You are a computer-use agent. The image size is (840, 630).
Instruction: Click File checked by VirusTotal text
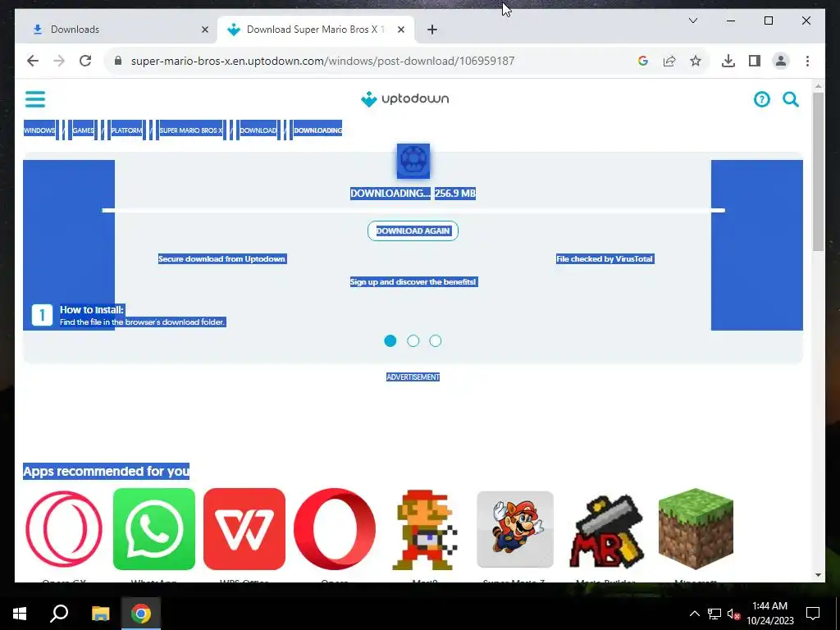click(x=605, y=258)
